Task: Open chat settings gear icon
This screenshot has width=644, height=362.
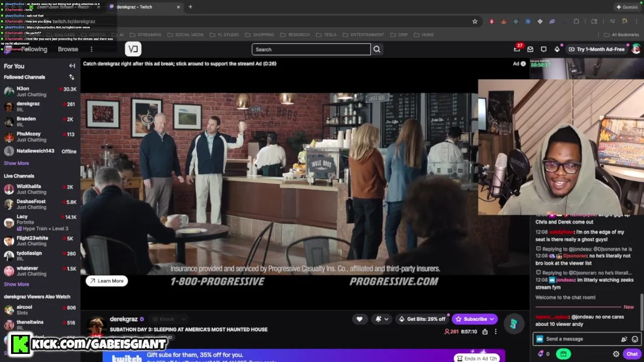Action: tap(616, 354)
